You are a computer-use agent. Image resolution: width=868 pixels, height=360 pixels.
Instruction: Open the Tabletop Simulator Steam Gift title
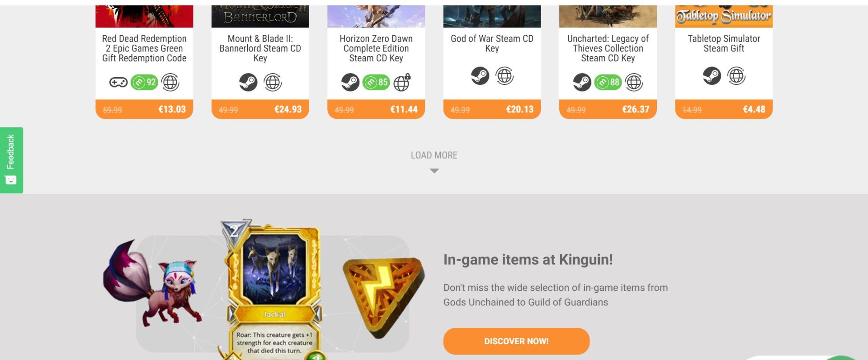[724, 43]
